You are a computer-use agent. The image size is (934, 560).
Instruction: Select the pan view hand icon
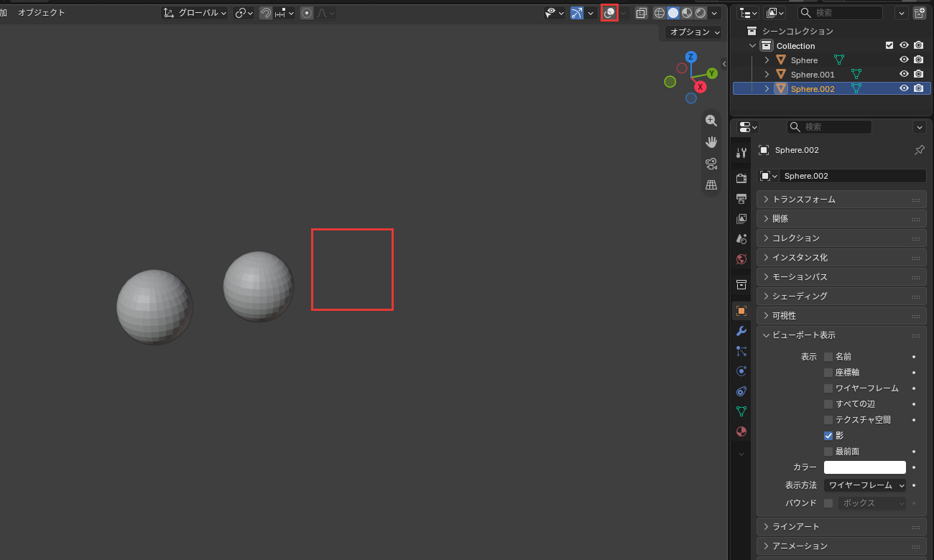tap(711, 142)
